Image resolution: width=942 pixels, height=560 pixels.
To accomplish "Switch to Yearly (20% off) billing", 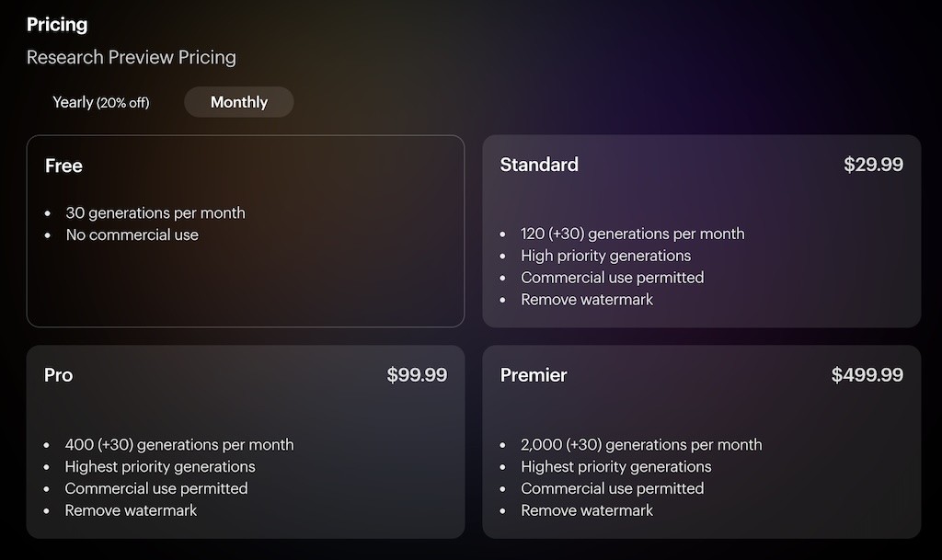I will (x=101, y=102).
